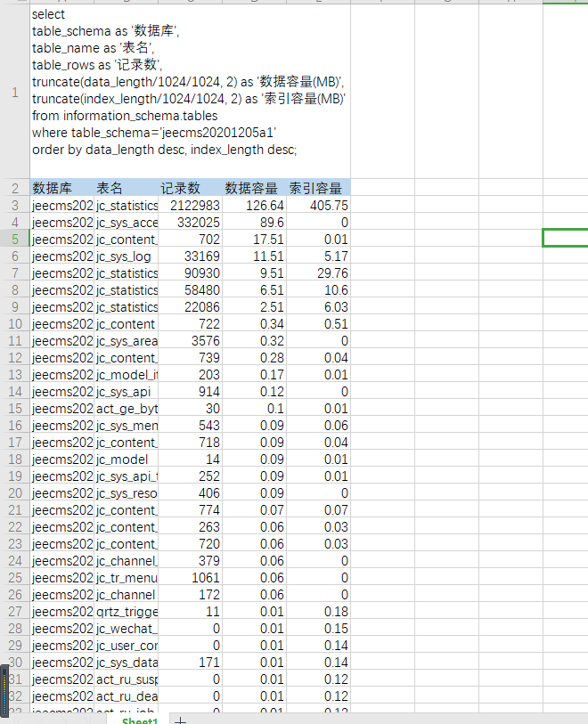Select the cell with value 252
The height and width of the screenshot is (724, 588).
[191, 476]
